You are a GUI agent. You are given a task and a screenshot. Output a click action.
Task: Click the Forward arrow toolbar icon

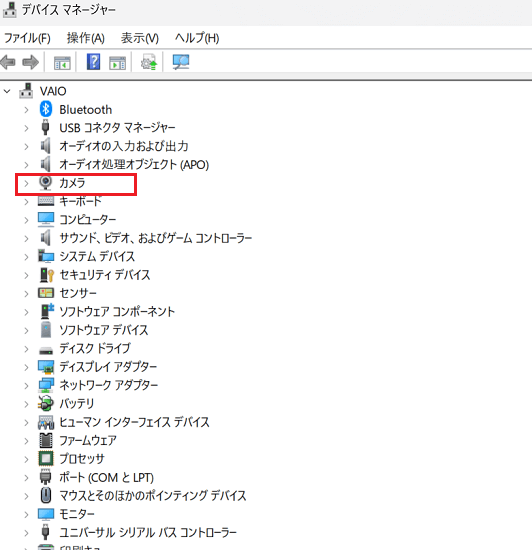[31, 62]
